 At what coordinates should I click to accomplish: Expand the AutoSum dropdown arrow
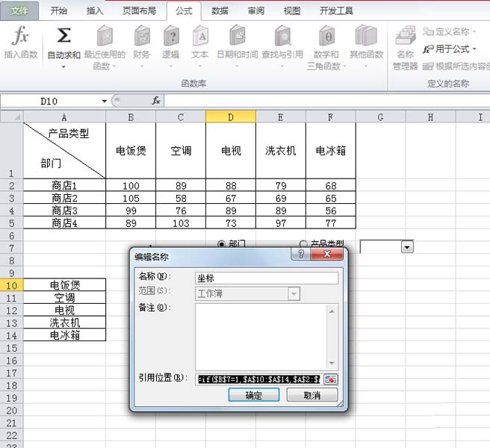click(63, 67)
